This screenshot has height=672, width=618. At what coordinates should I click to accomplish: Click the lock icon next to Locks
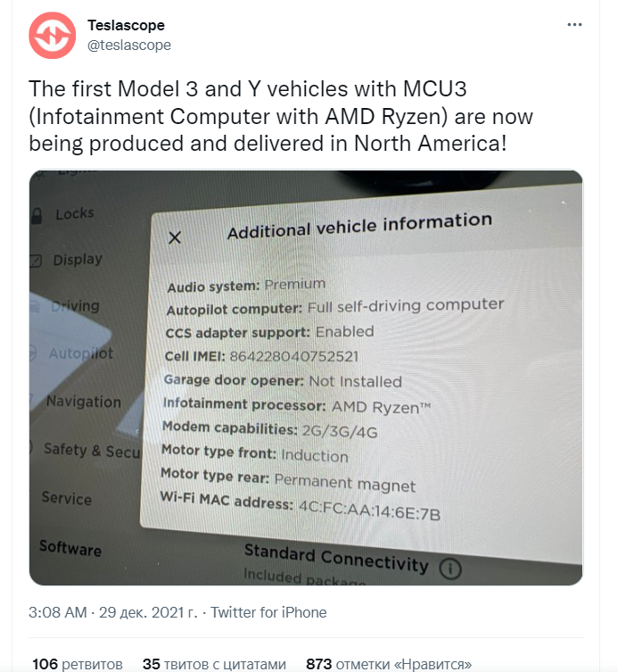tap(37, 216)
